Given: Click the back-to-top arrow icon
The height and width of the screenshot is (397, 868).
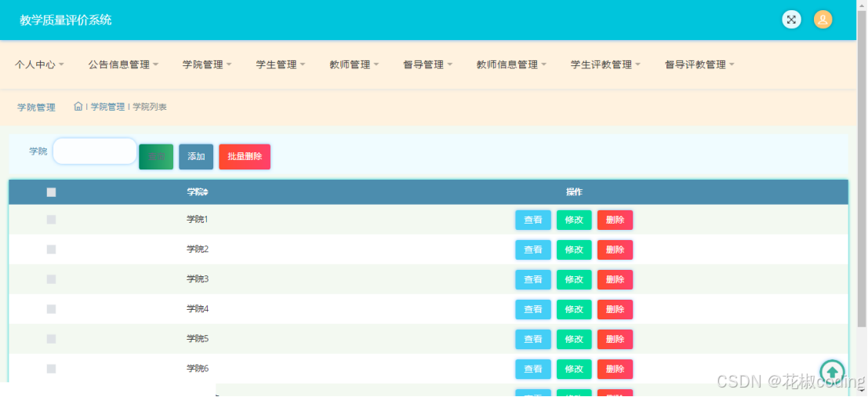Looking at the screenshot, I should tap(833, 372).
